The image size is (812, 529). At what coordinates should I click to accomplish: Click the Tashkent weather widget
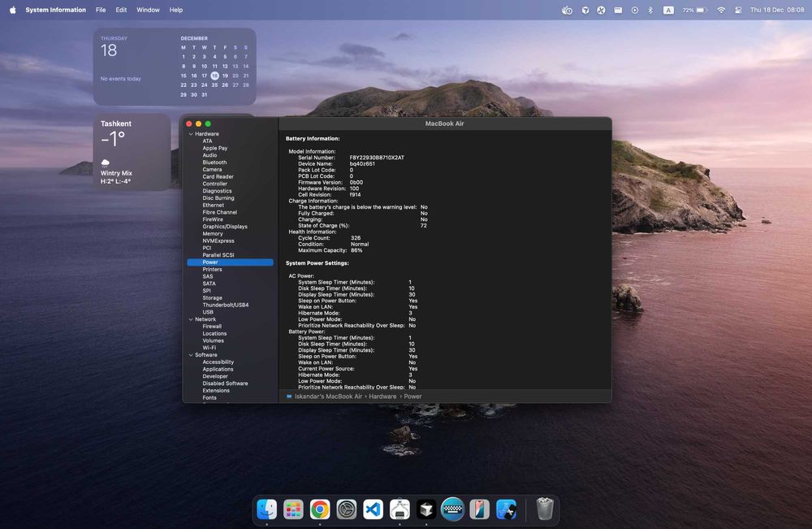pos(132,152)
